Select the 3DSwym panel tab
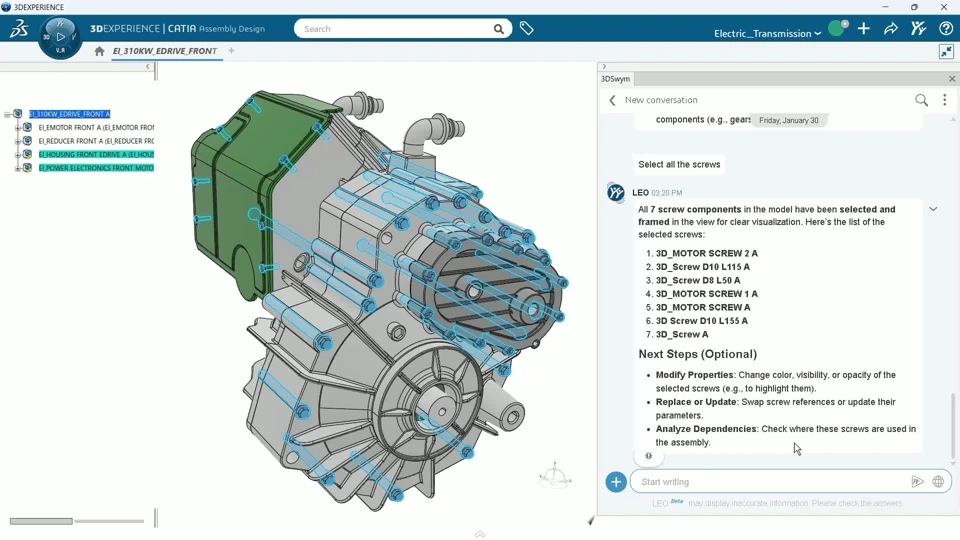 pos(615,79)
